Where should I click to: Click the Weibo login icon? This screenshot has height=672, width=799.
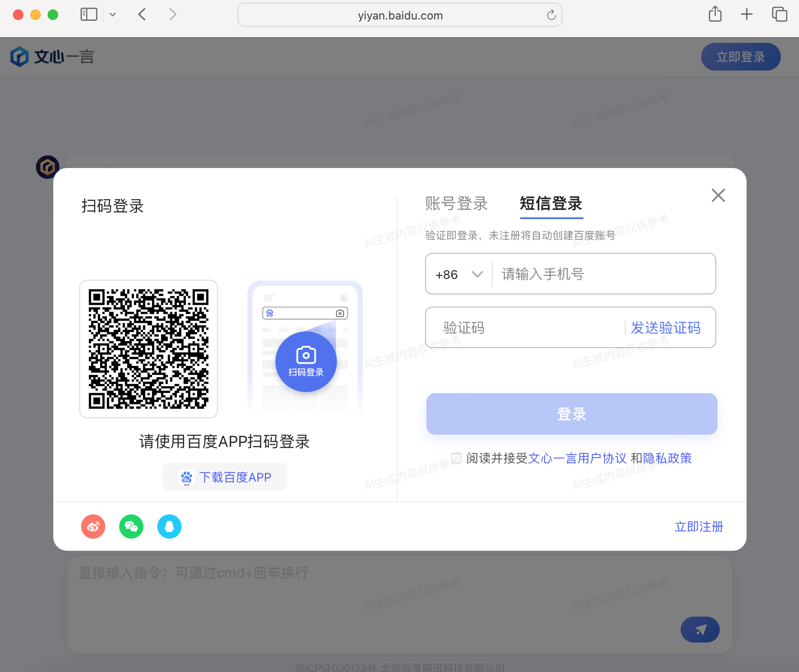(x=93, y=527)
